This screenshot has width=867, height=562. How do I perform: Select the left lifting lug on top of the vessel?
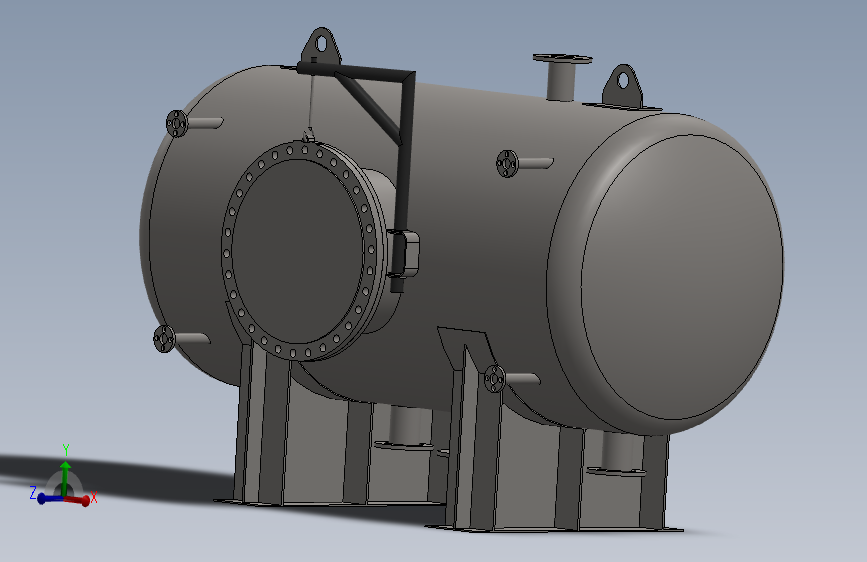321,46
